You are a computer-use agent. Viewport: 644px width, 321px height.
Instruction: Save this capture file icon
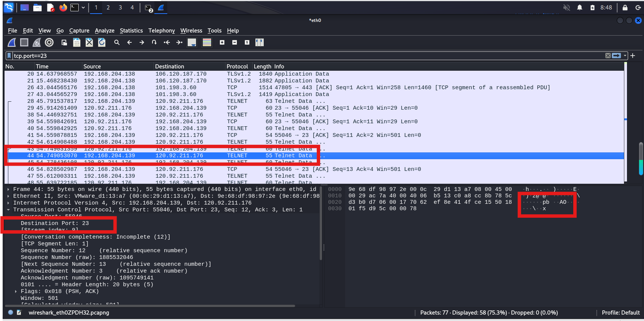(77, 42)
